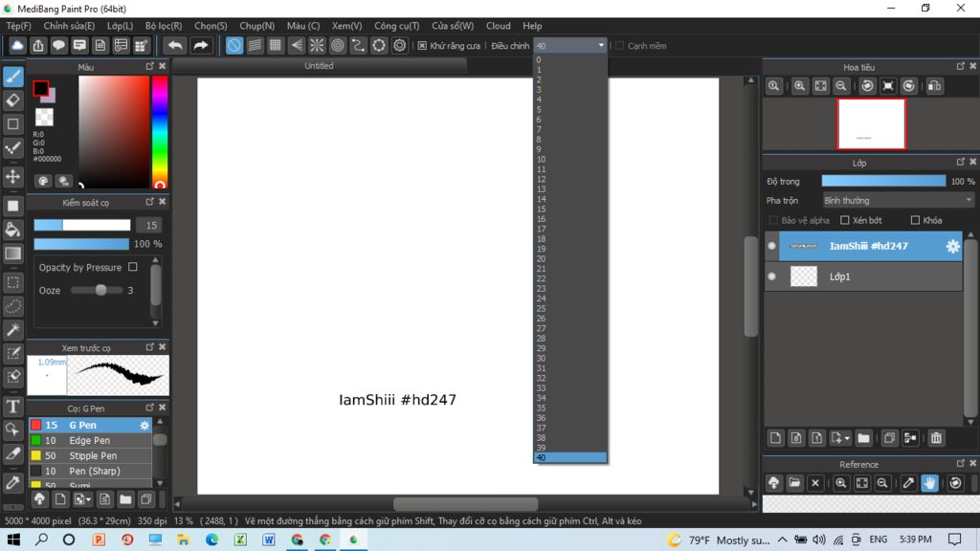The image size is (980, 551).
Task: Enable the Opacity by Pressure checkbox
Action: point(133,268)
